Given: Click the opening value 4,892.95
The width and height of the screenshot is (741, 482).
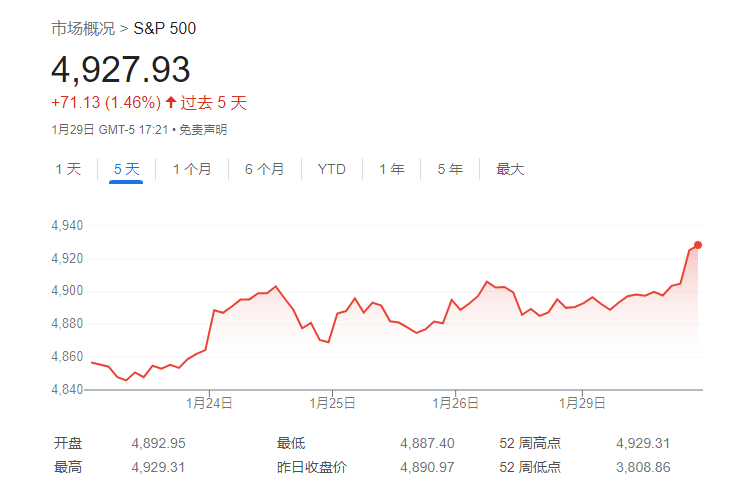Looking at the screenshot, I should click(158, 443).
